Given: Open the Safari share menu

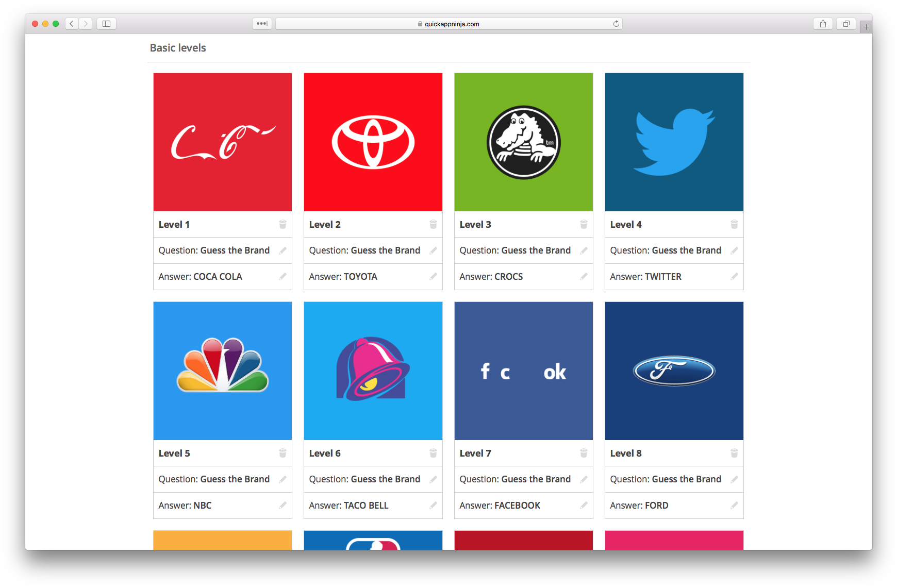Looking at the screenshot, I should (x=823, y=24).
